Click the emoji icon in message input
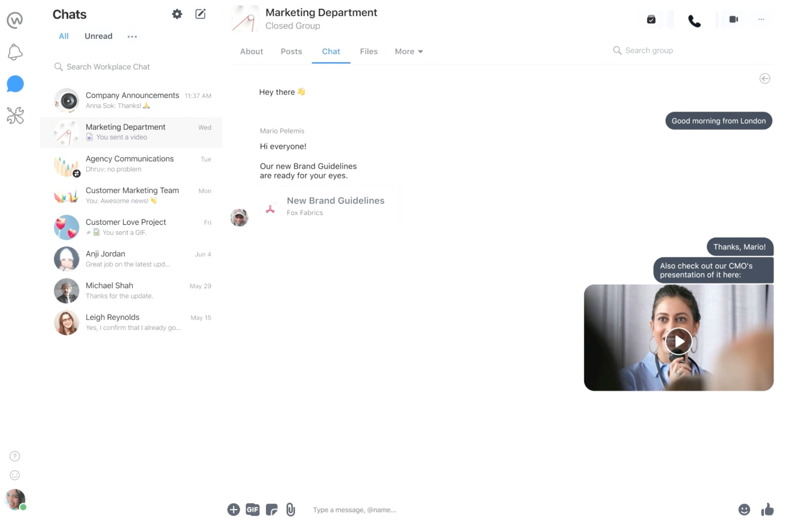This screenshot has height=524, width=812. coord(744,510)
